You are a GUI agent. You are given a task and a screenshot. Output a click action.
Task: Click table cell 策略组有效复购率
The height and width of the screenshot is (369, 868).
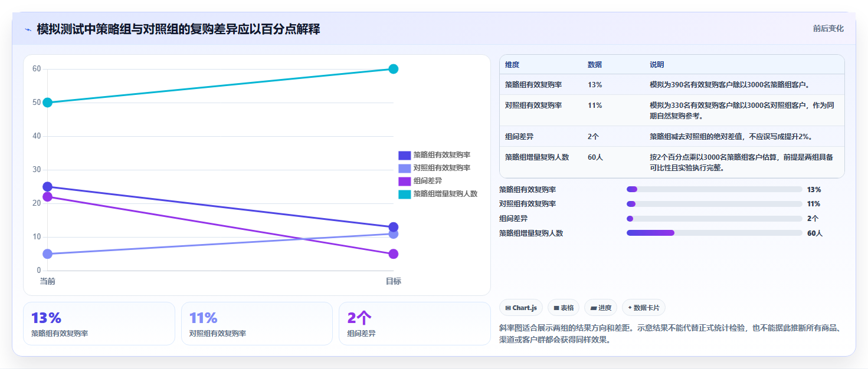[x=533, y=84]
